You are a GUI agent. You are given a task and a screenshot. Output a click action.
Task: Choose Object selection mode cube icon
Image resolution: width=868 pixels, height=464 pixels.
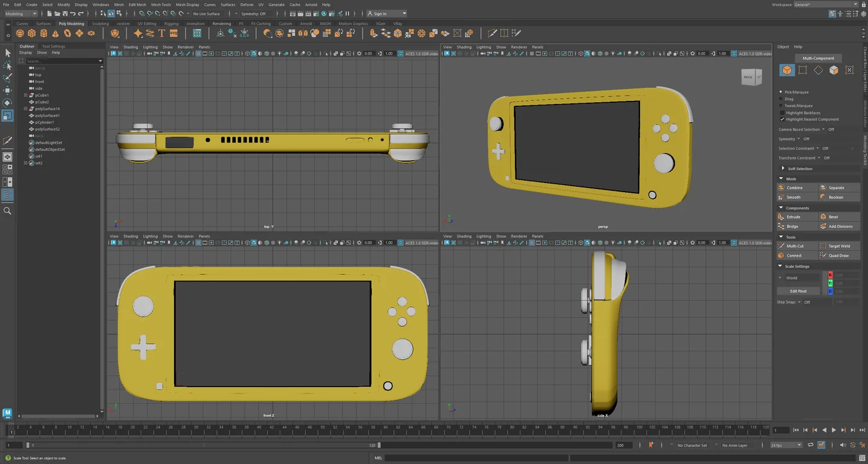(x=787, y=70)
